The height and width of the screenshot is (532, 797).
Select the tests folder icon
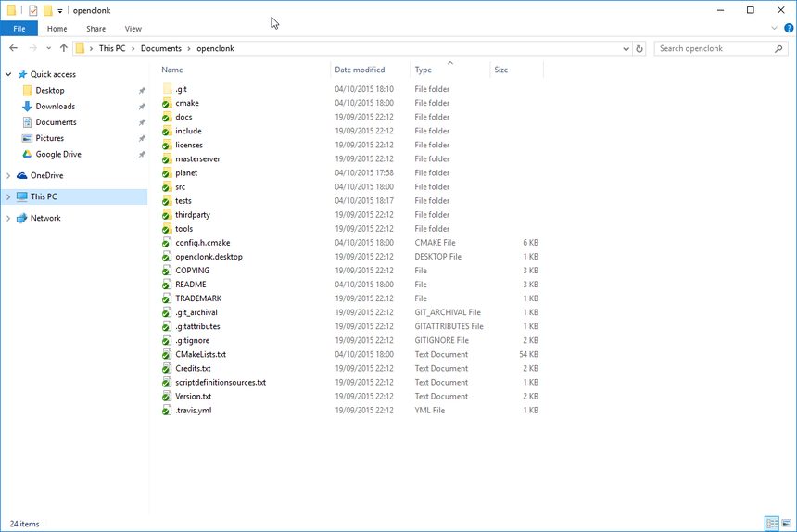[x=166, y=201]
